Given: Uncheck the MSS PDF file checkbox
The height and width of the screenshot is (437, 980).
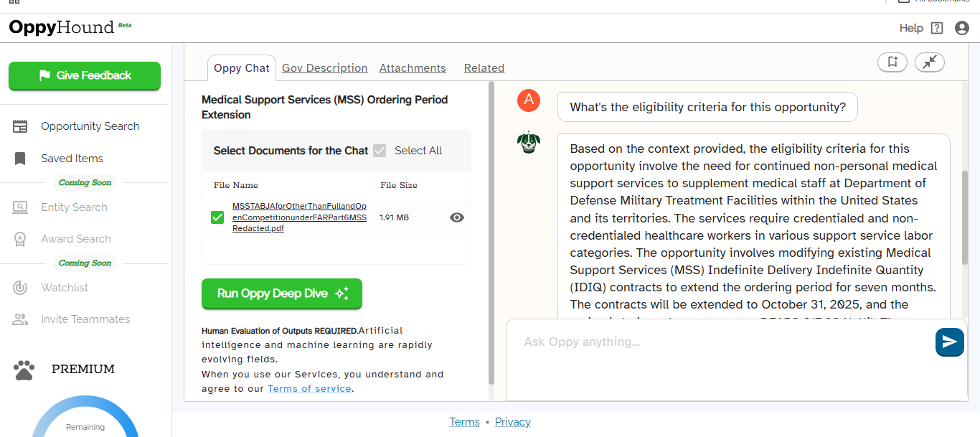Looking at the screenshot, I should pos(217,217).
